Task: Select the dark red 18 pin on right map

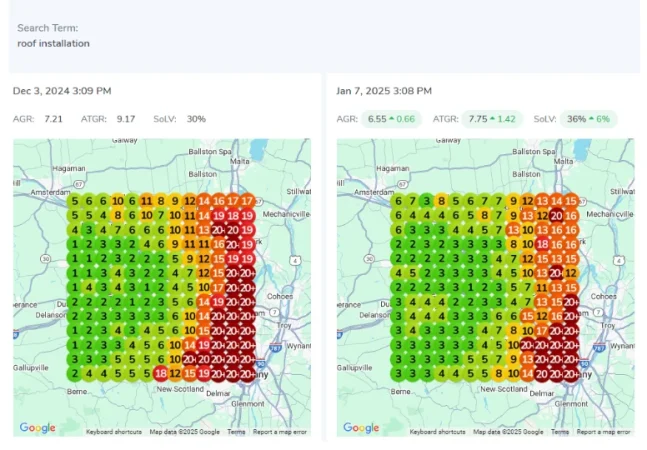Action: (x=543, y=243)
